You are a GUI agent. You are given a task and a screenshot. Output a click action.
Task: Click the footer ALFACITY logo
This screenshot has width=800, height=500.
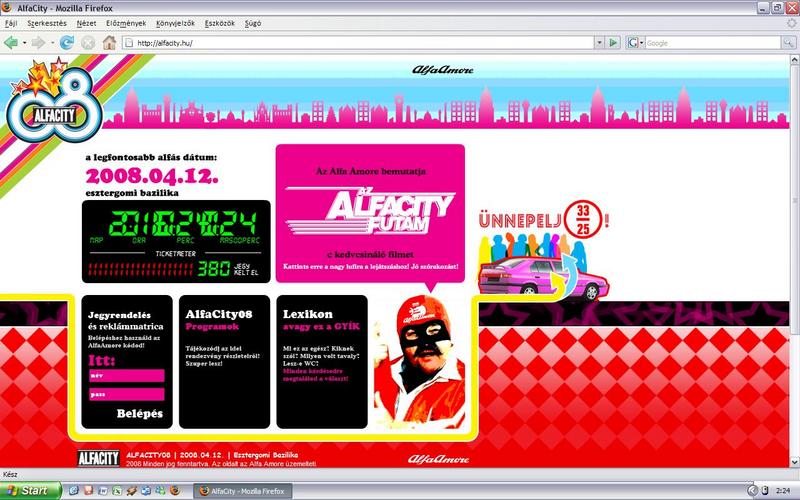(x=98, y=458)
